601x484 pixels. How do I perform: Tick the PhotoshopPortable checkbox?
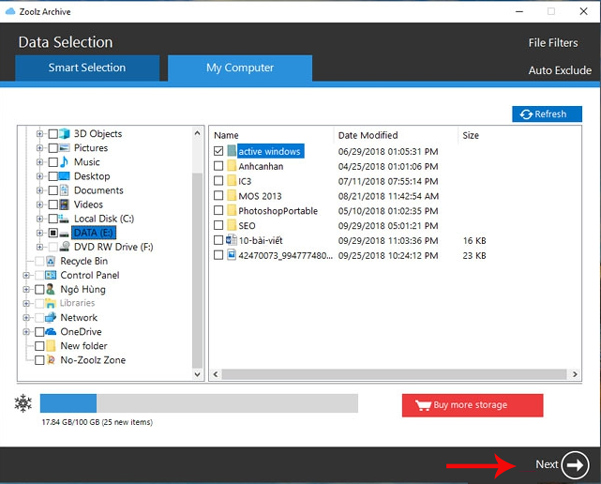click(218, 210)
